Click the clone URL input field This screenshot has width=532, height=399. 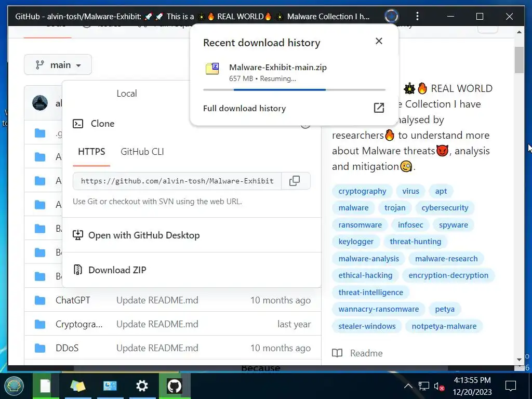pyautogui.click(x=177, y=181)
